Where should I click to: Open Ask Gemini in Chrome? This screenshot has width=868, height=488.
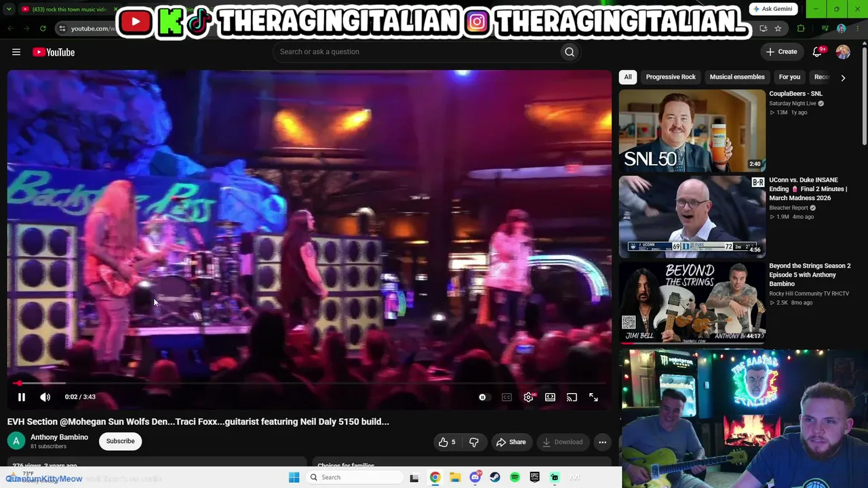pos(774,9)
